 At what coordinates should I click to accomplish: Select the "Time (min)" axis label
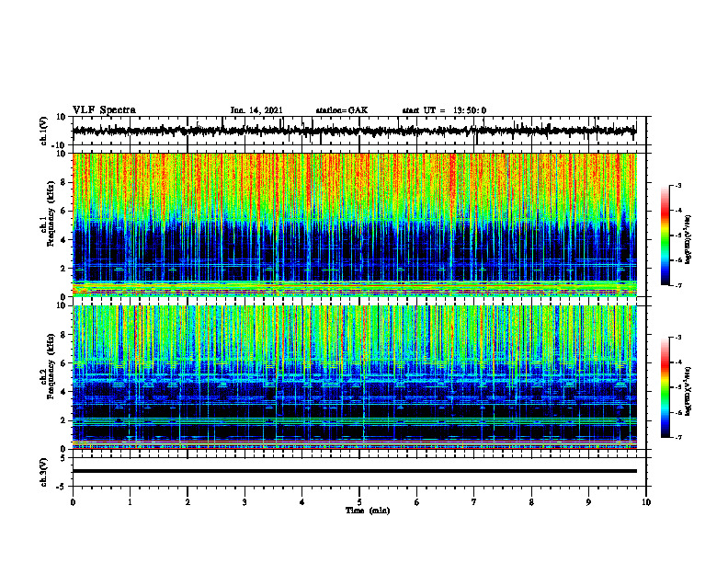368,511
